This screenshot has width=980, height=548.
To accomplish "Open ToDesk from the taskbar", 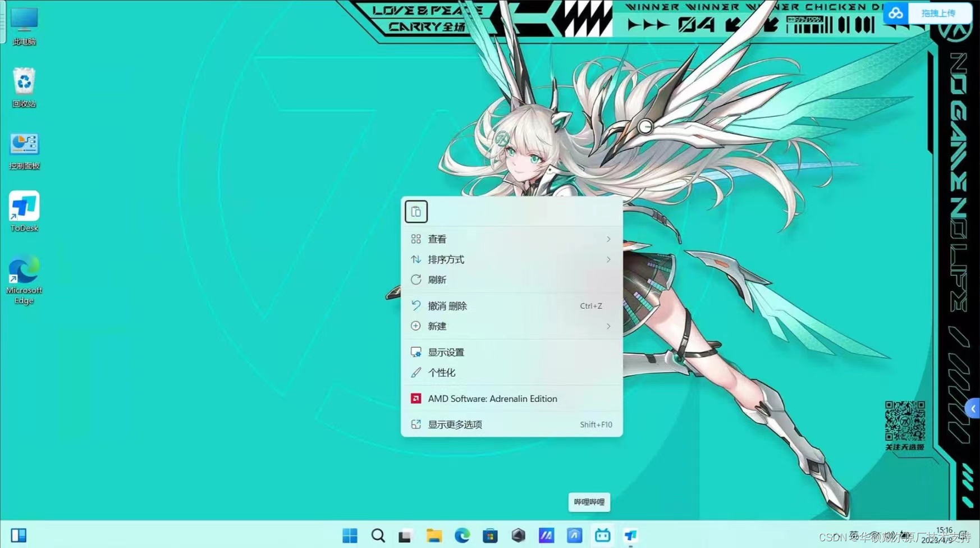I will pos(630,536).
